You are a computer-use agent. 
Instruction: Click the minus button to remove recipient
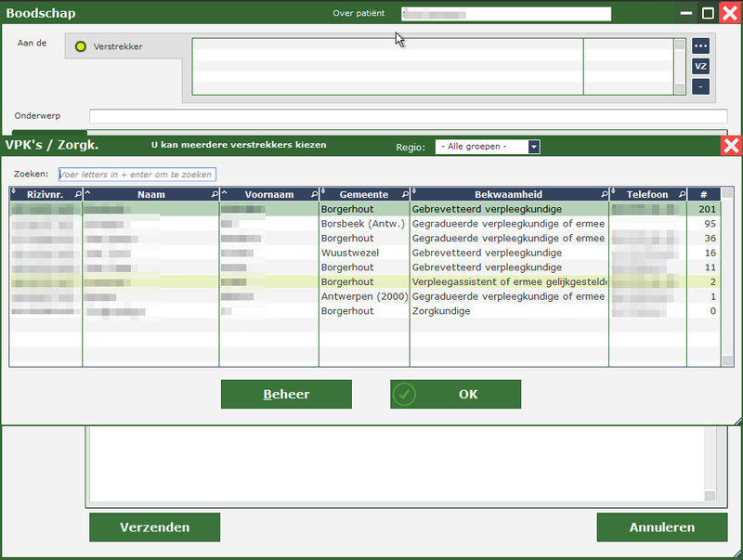click(700, 86)
